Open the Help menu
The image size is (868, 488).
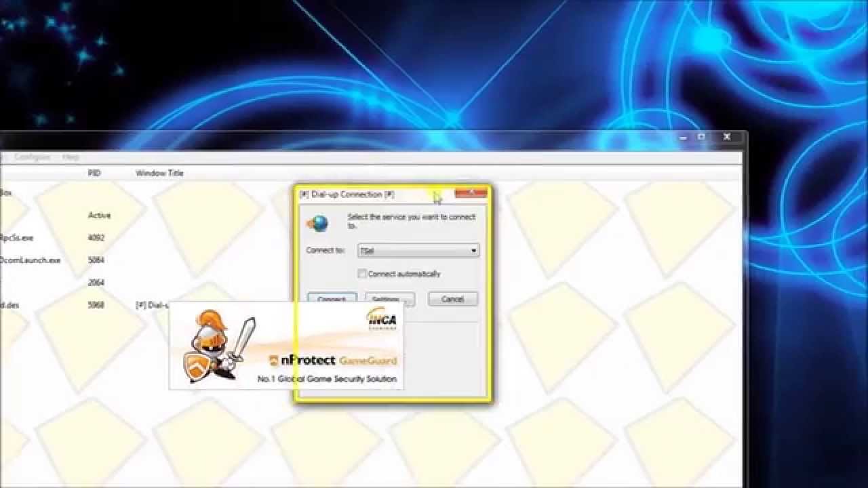pyautogui.click(x=71, y=157)
